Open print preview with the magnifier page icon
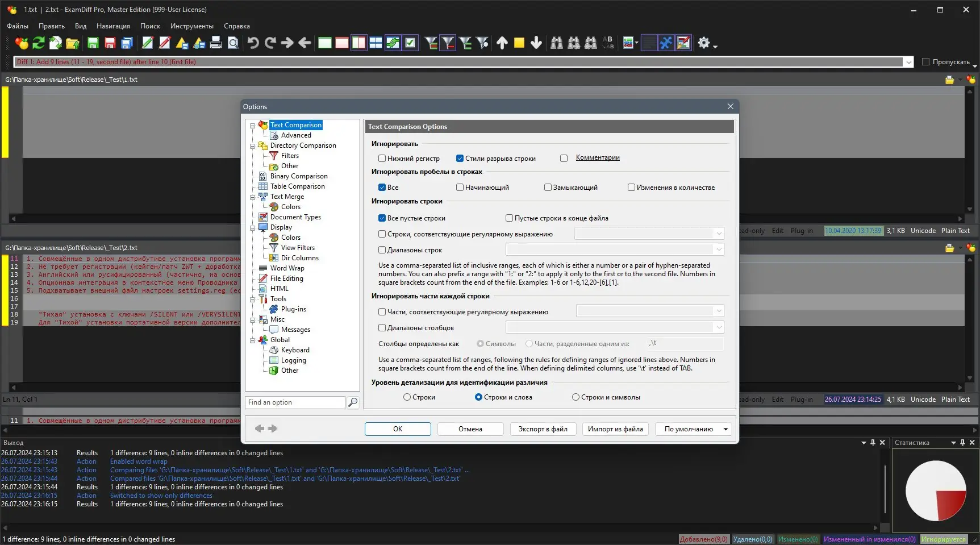Image resolution: width=980 pixels, height=545 pixels. 233,43
